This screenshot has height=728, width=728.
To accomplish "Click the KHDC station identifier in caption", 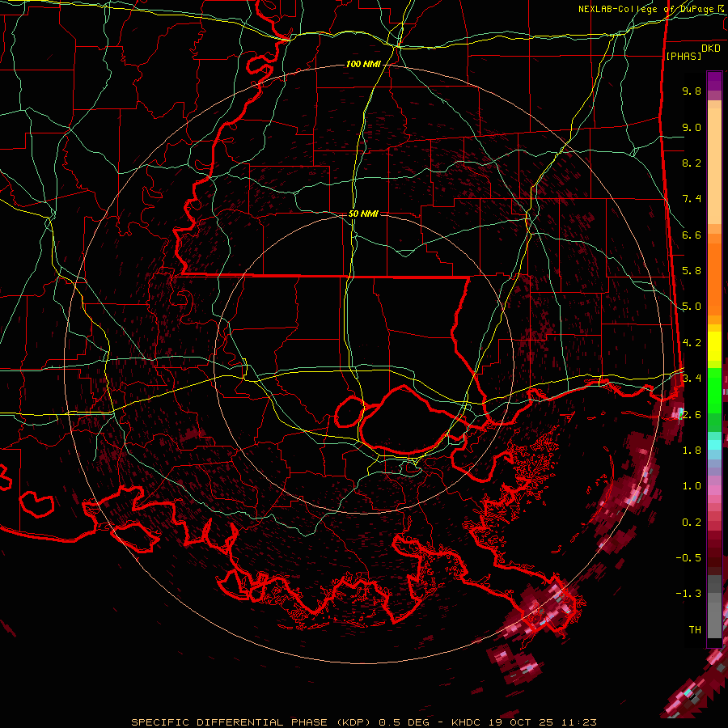I will tap(467, 722).
